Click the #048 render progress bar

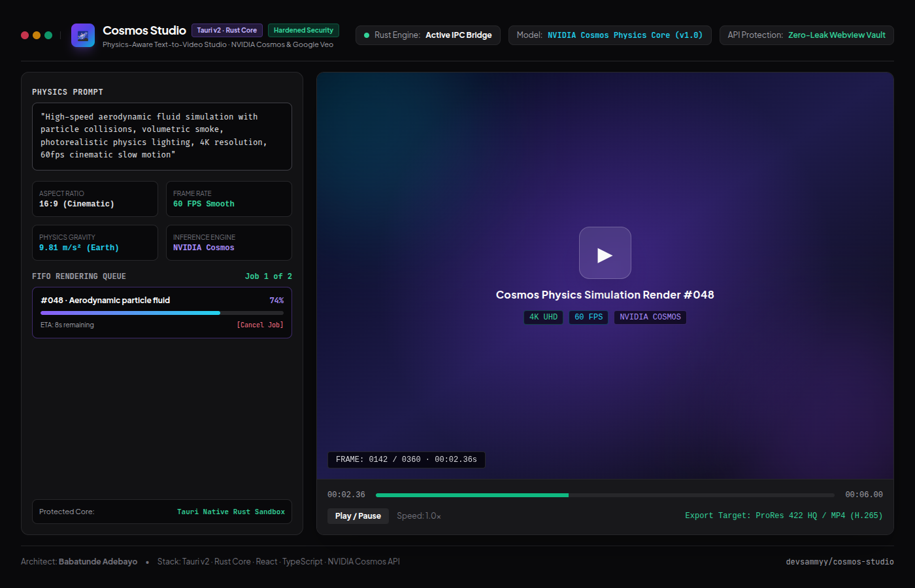pos(162,313)
